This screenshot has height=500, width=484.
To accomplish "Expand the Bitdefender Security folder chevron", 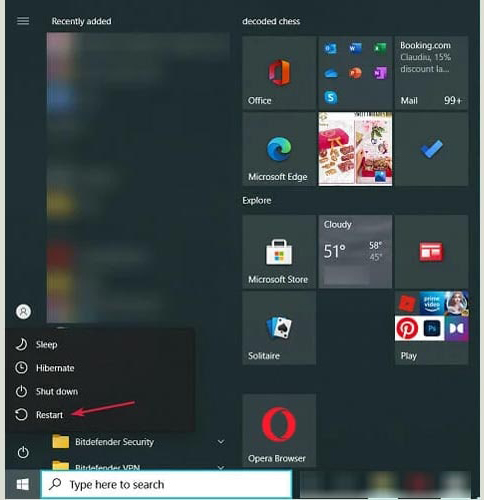I will [x=221, y=442].
